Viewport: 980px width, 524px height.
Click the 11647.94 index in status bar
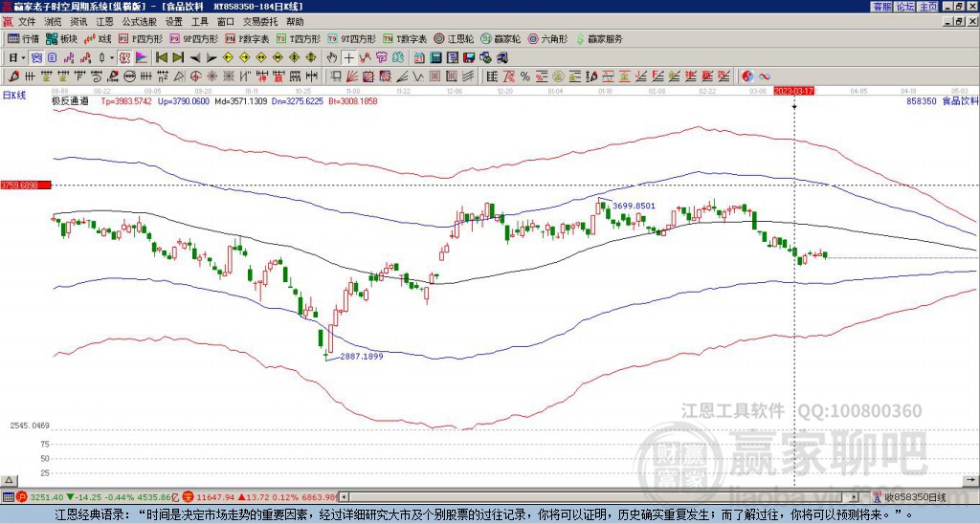(x=215, y=497)
